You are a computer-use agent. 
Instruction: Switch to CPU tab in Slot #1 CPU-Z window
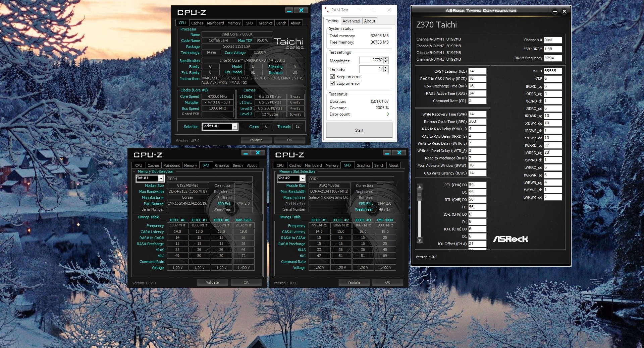(139, 165)
